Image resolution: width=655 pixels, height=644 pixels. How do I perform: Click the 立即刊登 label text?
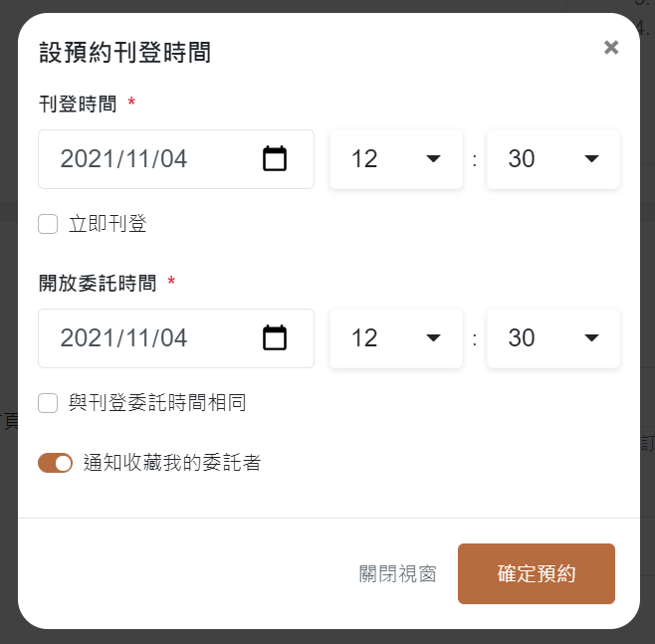pos(108,224)
